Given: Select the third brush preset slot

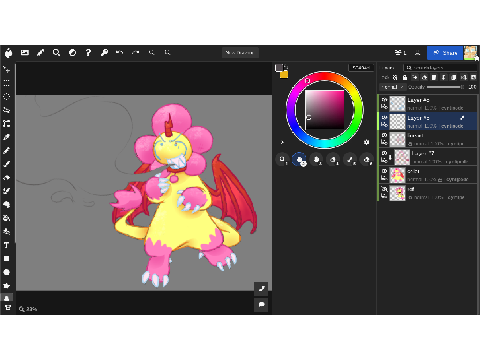Looking at the screenshot, I should 316,160.
